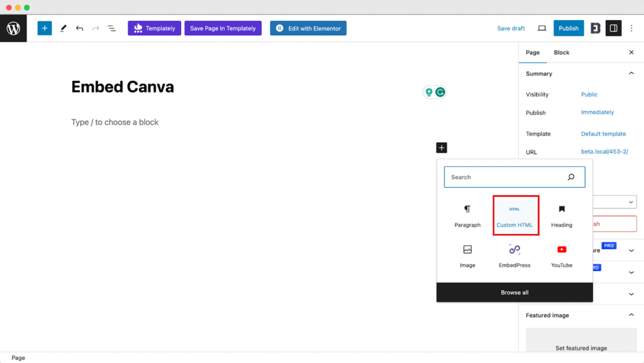Insert the YouTube block
The width and height of the screenshot is (644, 363).
(562, 256)
